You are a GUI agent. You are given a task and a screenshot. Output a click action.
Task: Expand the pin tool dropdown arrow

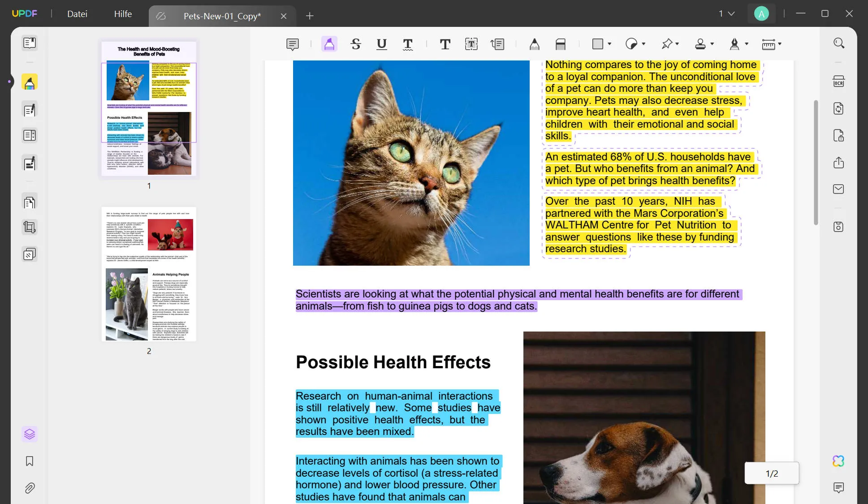click(677, 44)
